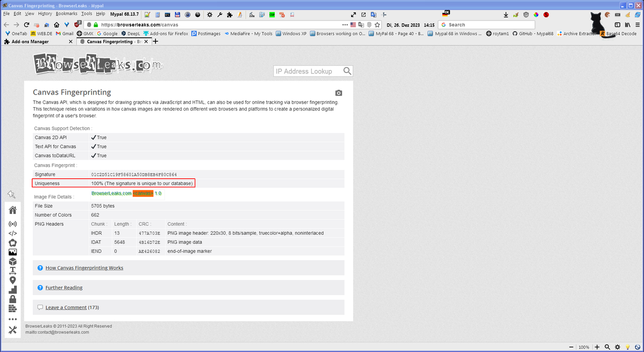The width and height of the screenshot is (644, 352).
Task: Open the JavaScript code brackets icon in sidebar
Action: tap(13, 233)
